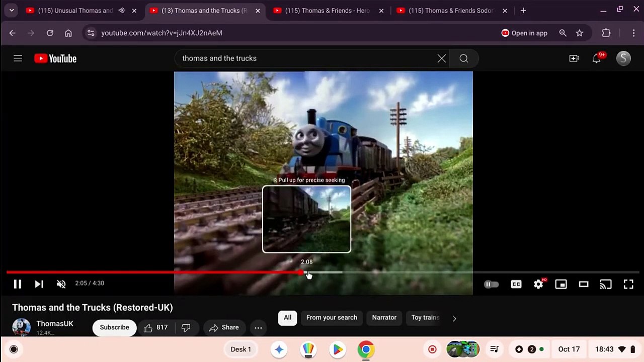Viewport: 644px width, 362px height.
Task: Select the Toy trains filter chip
Action: pyautogui.click(x=425, y=318)
